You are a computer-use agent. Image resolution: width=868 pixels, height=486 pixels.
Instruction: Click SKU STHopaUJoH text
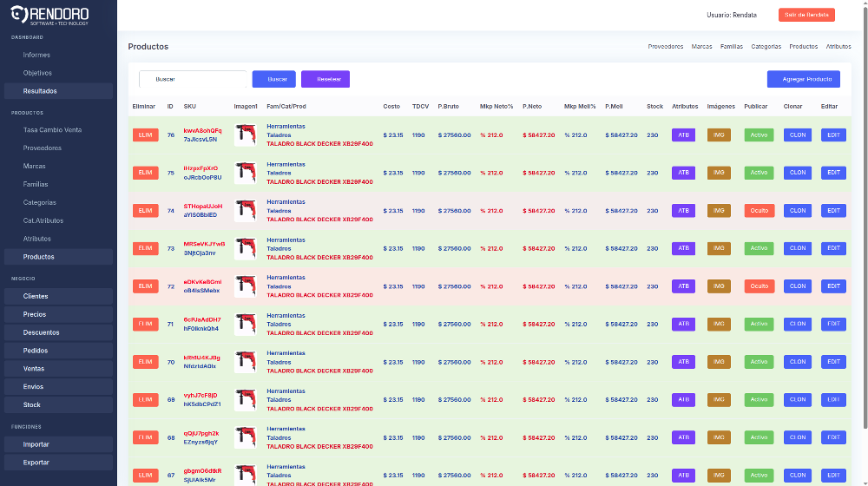(x=203, y=207)
